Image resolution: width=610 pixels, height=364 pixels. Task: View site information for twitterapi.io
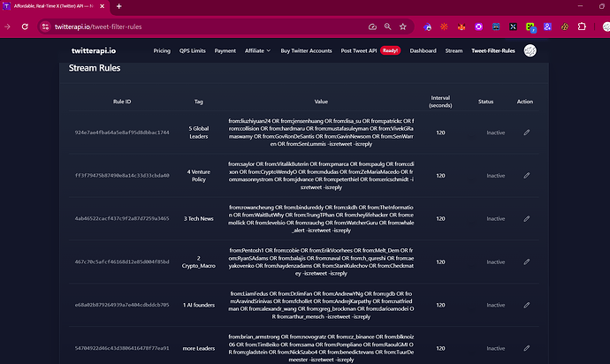[x=45, y=27]
